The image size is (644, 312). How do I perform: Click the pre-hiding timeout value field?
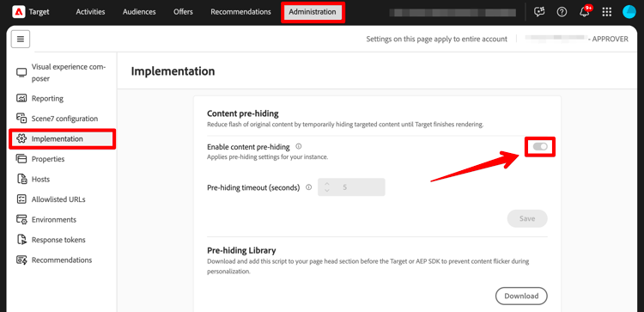coord(351,187)
